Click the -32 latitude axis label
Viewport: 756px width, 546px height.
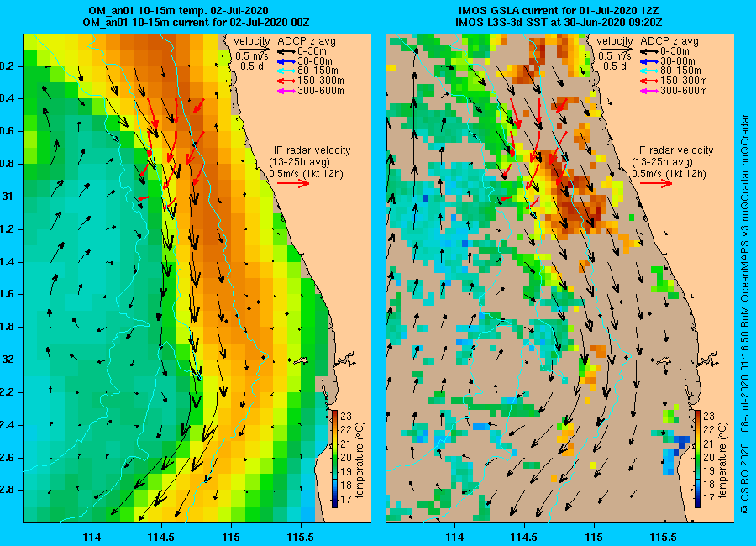[x=8, y=360]
